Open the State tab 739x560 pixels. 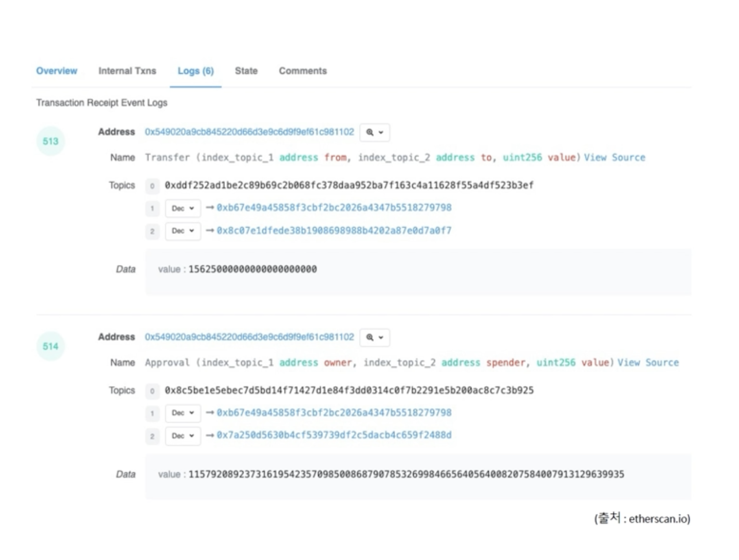[x=246, y=70]
